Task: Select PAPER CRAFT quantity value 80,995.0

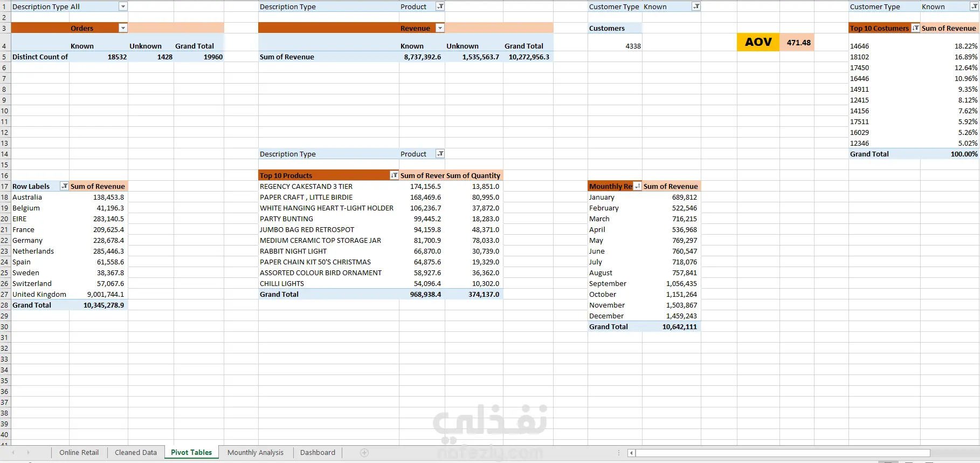Action: [474, 197]
